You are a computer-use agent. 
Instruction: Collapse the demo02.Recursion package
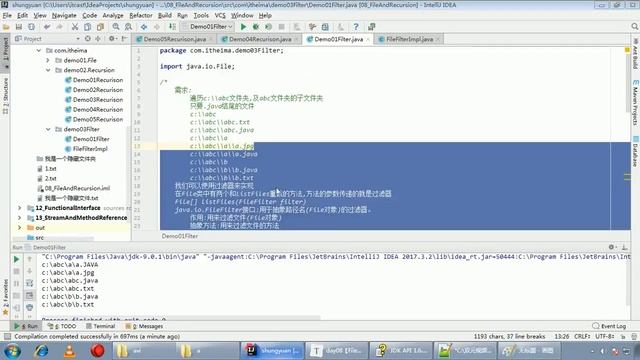tap(48, 70)
